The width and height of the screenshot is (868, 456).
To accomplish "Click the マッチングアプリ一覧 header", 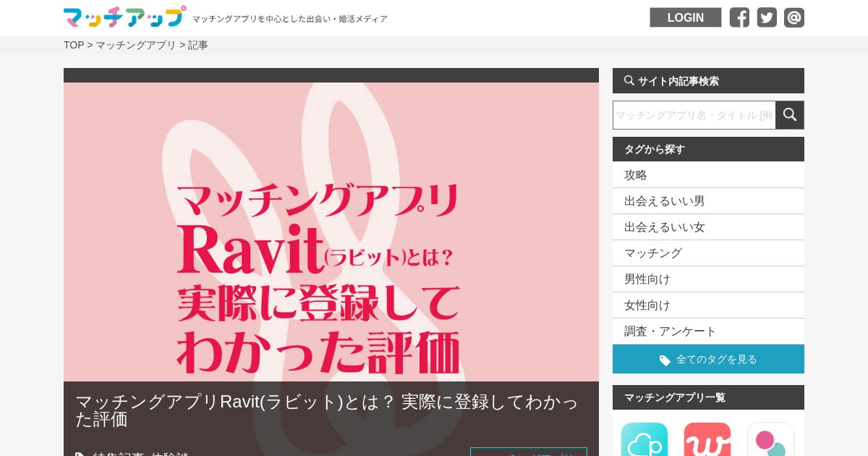I will 708,397.
